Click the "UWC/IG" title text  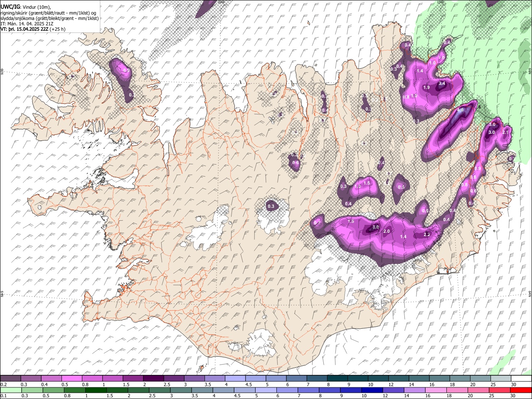tap(10, 7)
